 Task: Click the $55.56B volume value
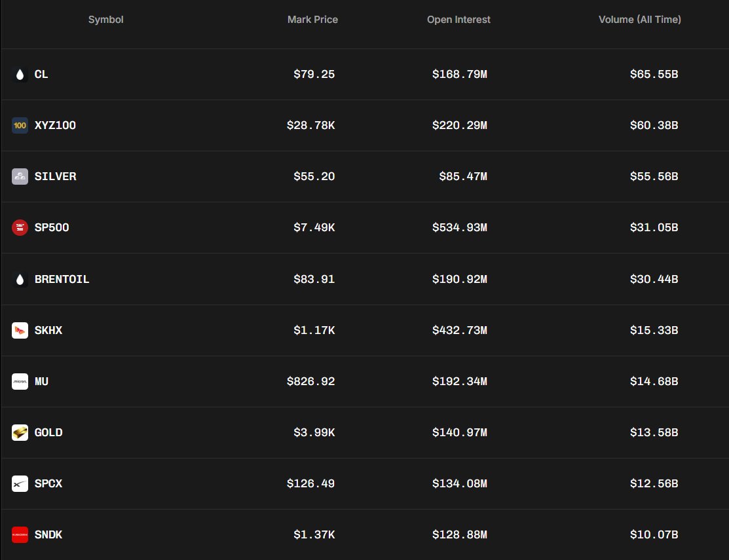(654, 177)
